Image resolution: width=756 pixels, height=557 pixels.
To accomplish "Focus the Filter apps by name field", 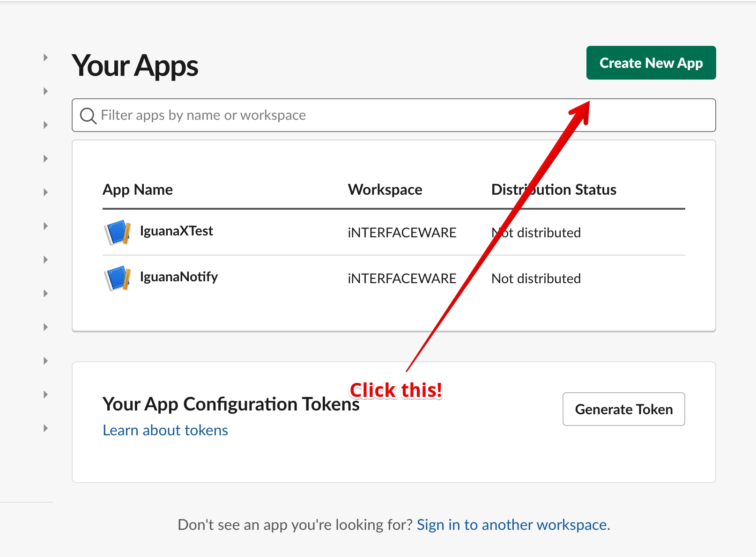I will [393, 115].
